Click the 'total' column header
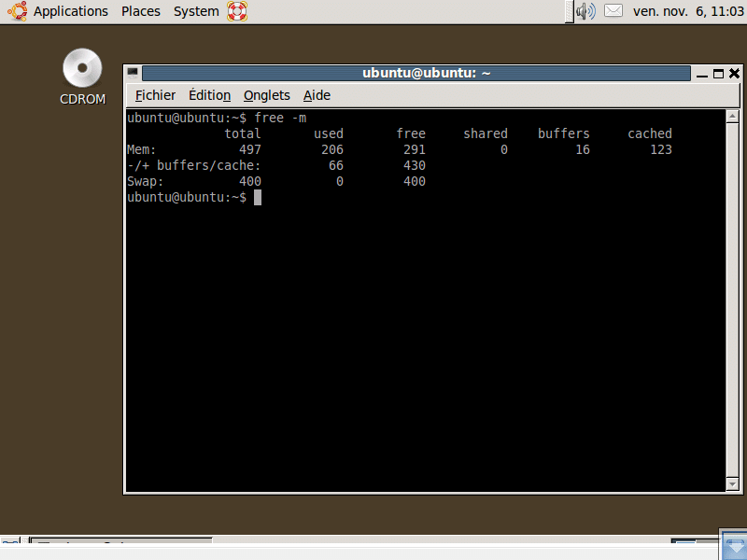 coord(243,133)
